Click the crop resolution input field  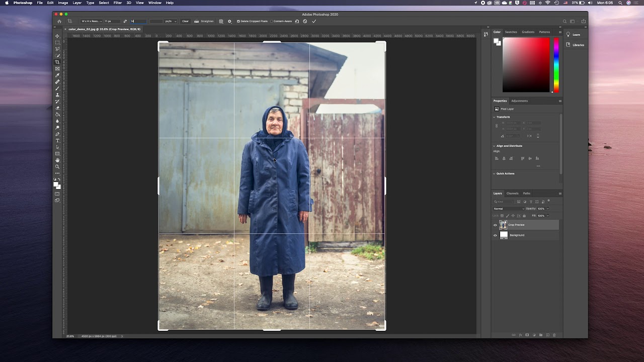coord(156,21)
